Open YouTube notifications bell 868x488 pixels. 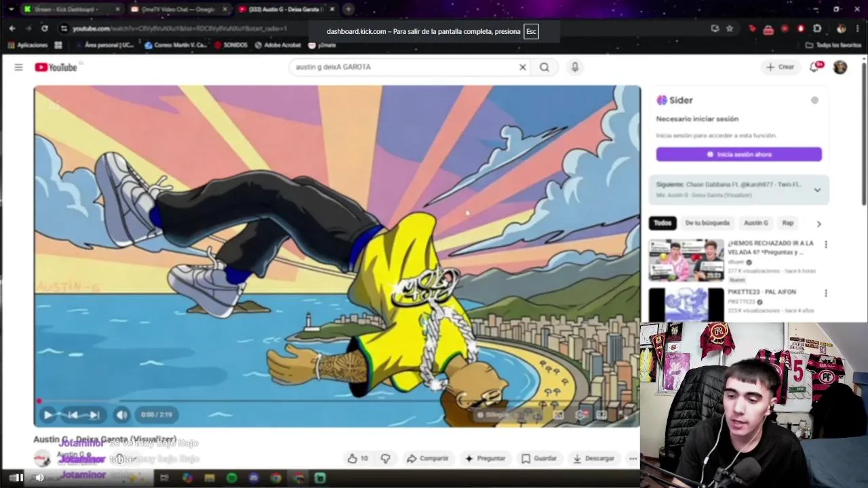click(x=815, y=67)
